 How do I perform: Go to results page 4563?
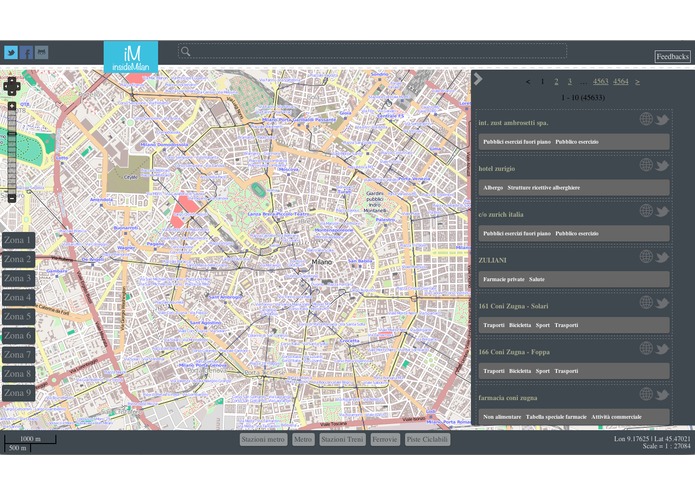(x=601, y=82)
